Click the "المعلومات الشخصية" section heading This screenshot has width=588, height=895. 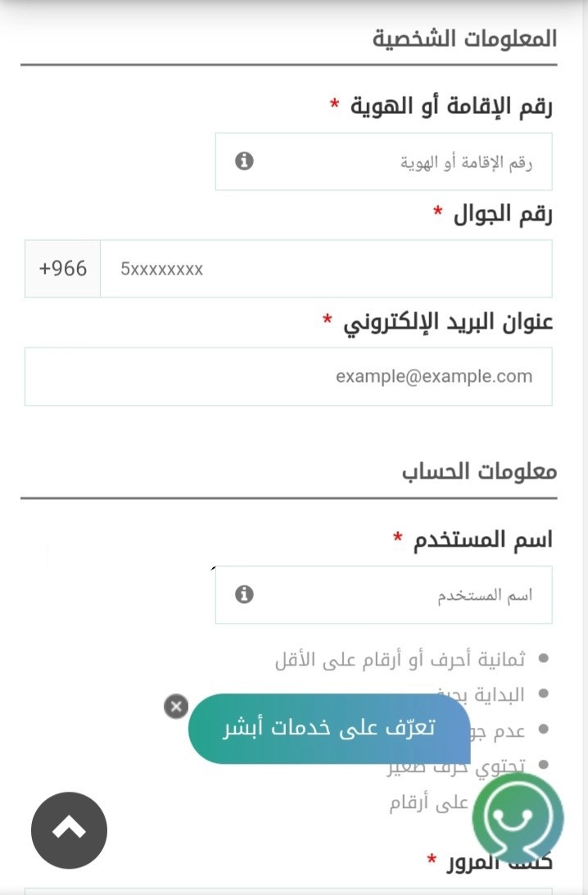[464, 39]
